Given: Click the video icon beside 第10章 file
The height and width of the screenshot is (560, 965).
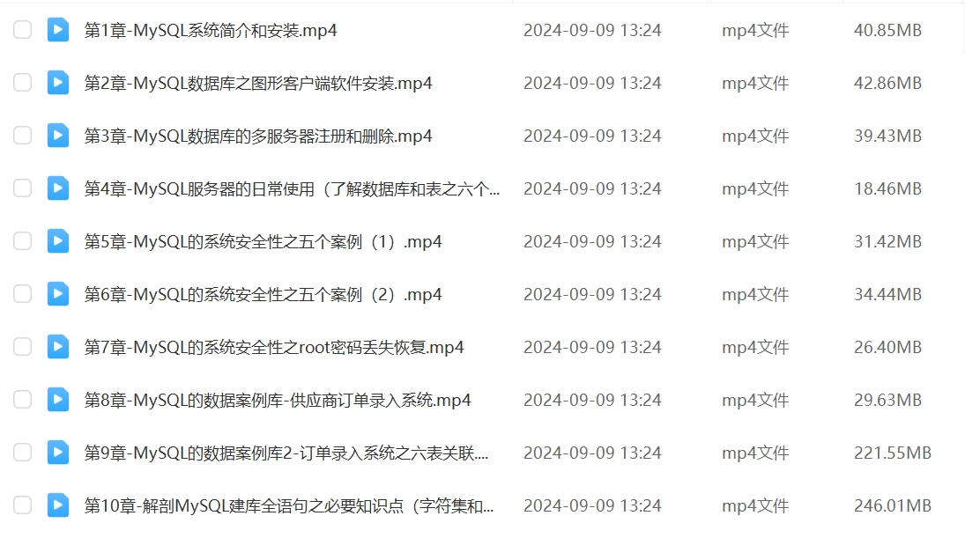Looking at the screenshot, I should coord(58,505).
